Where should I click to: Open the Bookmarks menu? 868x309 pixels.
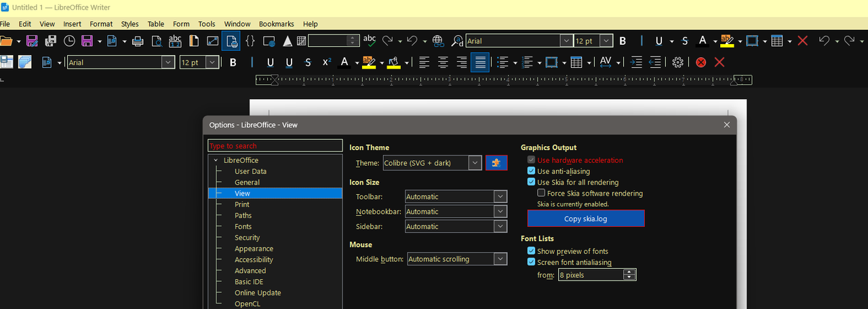(277, 24)
